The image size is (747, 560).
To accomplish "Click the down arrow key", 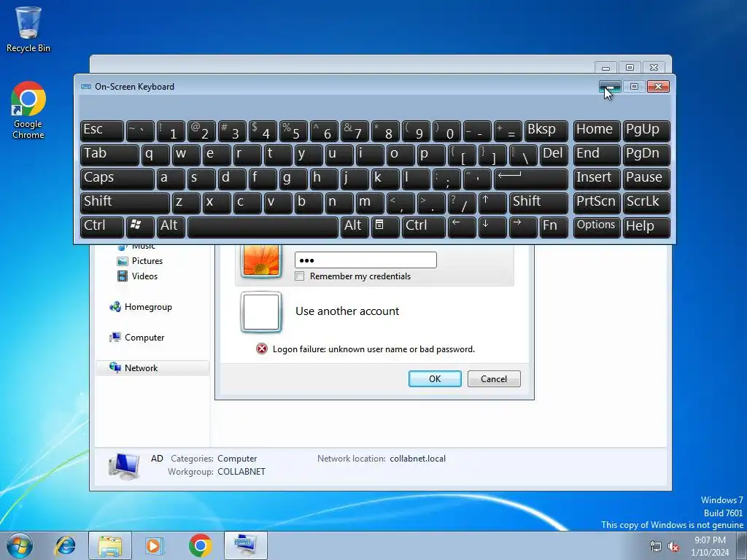I will (x=492, y=227).
